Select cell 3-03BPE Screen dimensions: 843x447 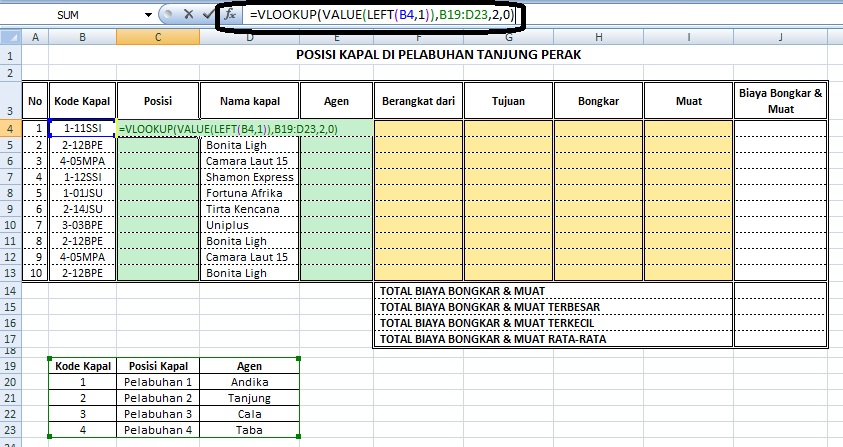82,225
